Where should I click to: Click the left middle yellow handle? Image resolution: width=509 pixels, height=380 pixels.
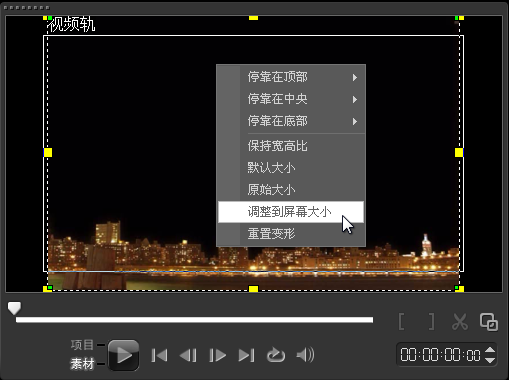(x=48, y=152)
